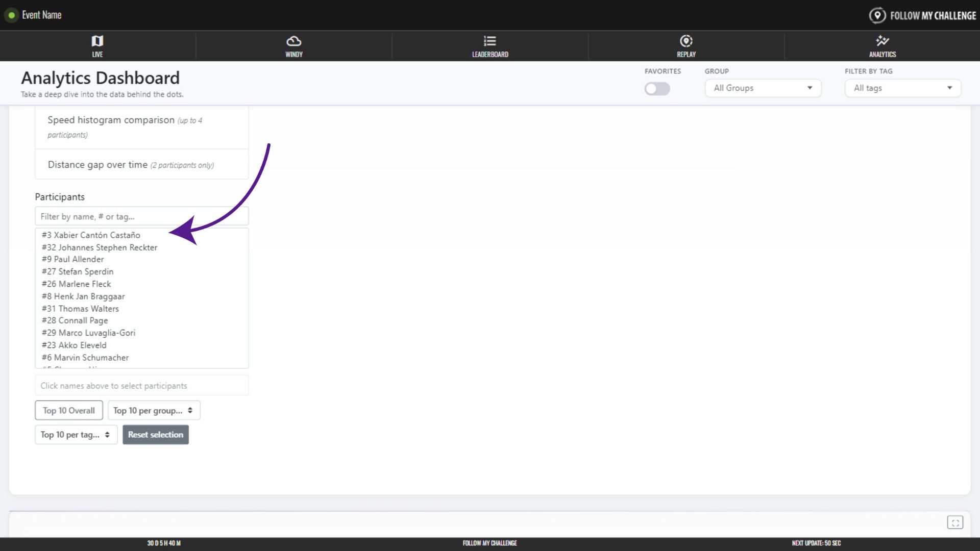Click the Follow My Challenge logo
980x551 pixels.
click(x=922, y=15)
